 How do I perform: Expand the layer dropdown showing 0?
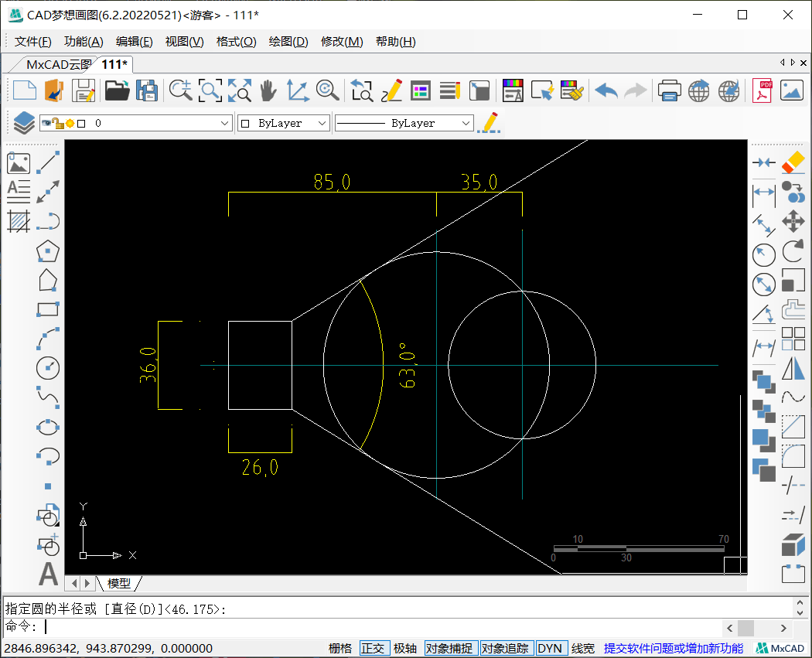point(225,123)
